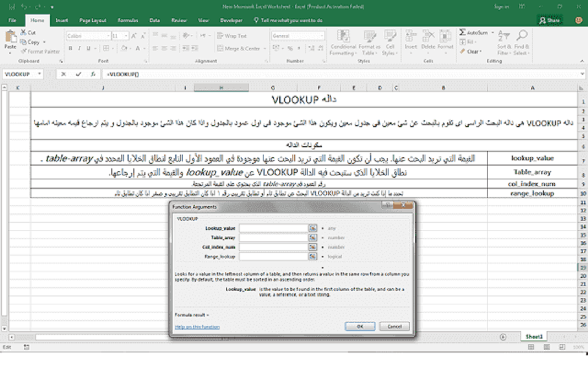588x368 pixels.
Task: Click the AutoSum sigma icon
Action: 463,32
